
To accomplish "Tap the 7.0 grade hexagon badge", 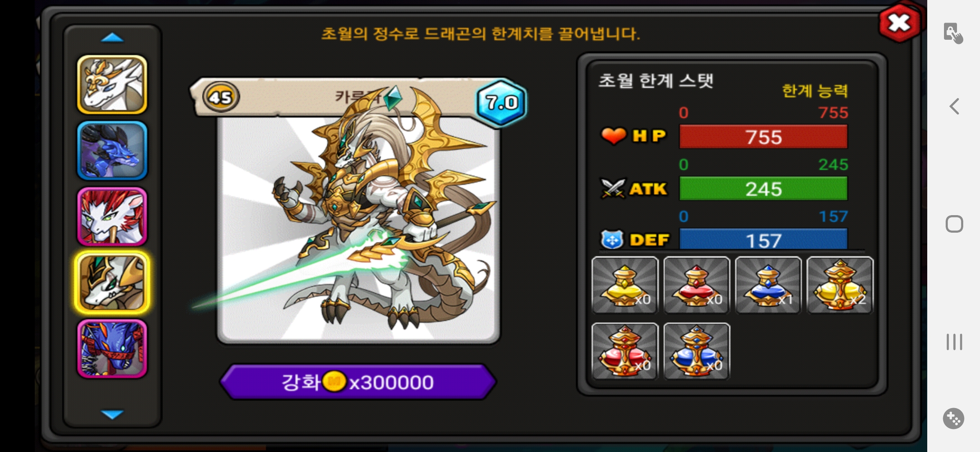I will coord(501,102).
